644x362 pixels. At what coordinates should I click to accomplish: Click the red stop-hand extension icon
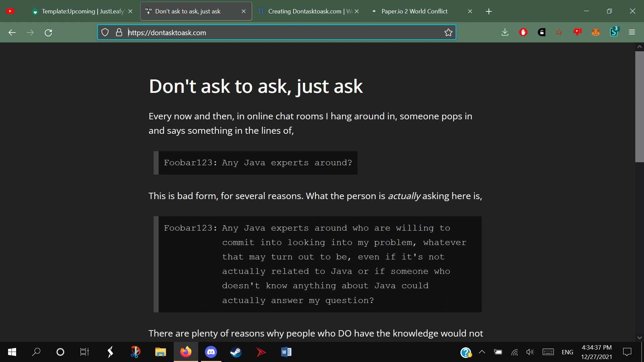(523, 33)
